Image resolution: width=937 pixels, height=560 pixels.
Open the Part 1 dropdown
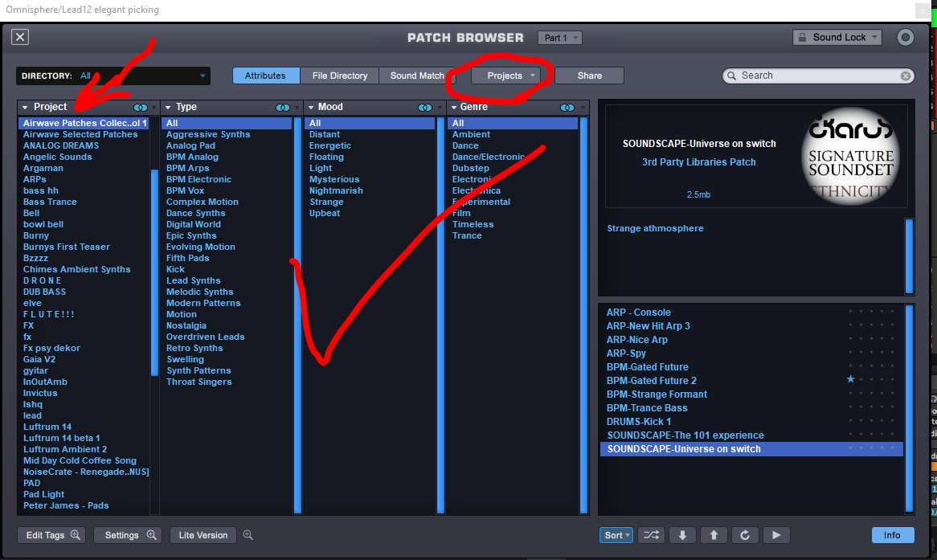(x=560, y=38)
